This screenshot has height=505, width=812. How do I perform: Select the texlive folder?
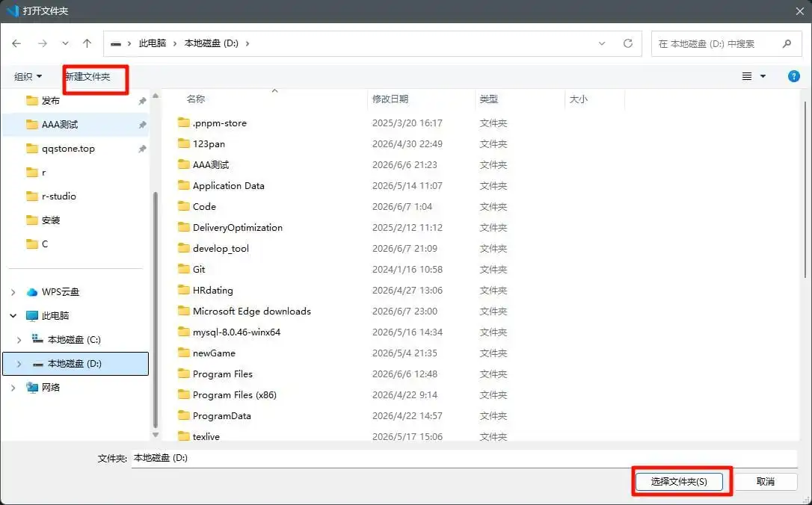(x=206, y=437)
